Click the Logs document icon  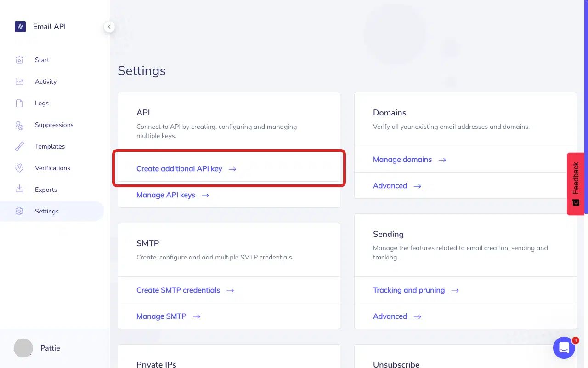19,103
